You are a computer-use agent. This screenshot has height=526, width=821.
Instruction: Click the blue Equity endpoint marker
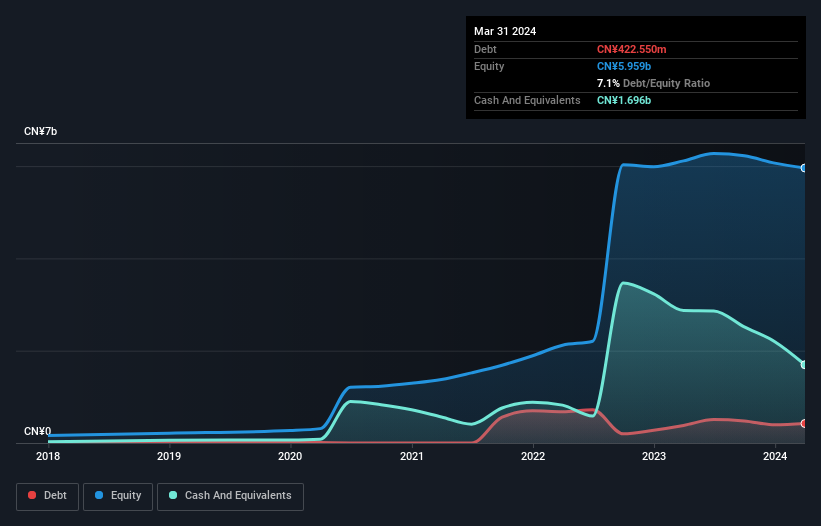tap(804, 168)
